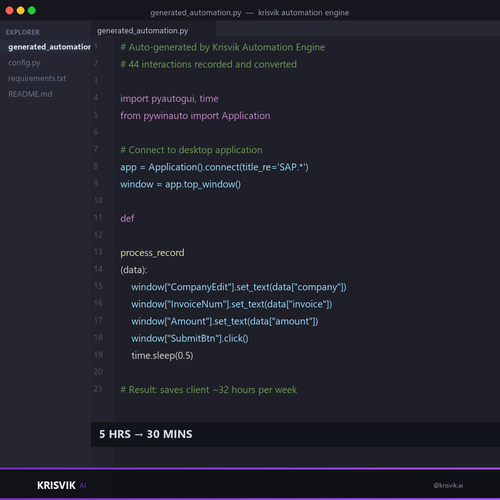
Task: Click line number 21 in gutter
Action: tap(98, 389)
